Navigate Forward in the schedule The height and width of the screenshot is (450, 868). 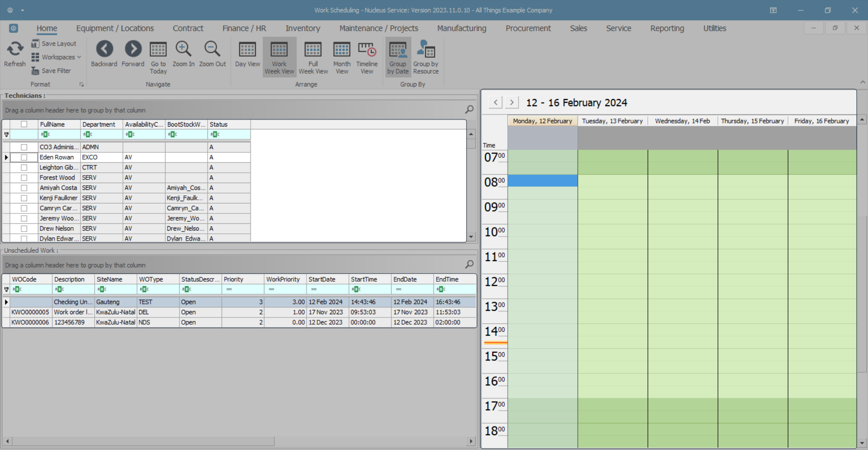coord(133,49)
